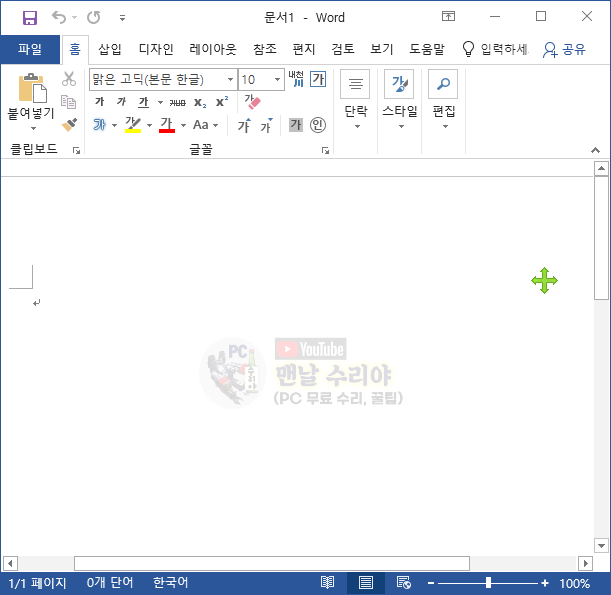Switch to Read Mode view icon

327,583
